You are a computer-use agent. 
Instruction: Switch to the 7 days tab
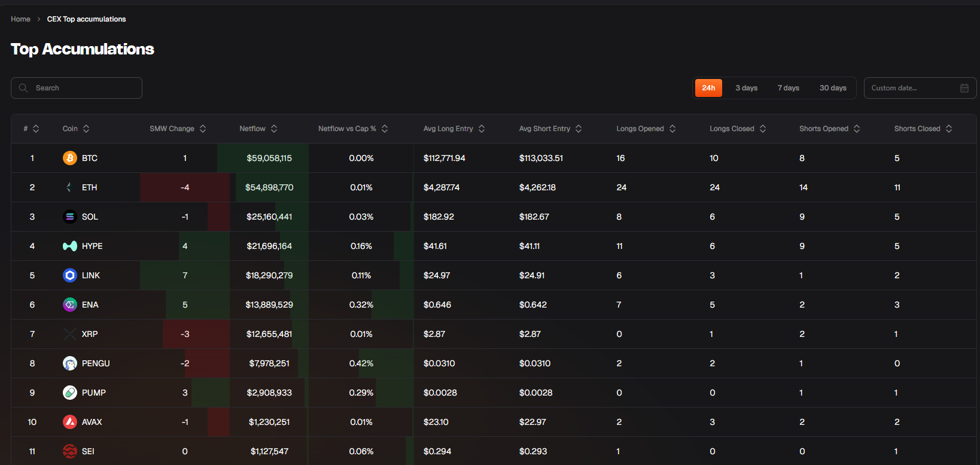point(788,88)
